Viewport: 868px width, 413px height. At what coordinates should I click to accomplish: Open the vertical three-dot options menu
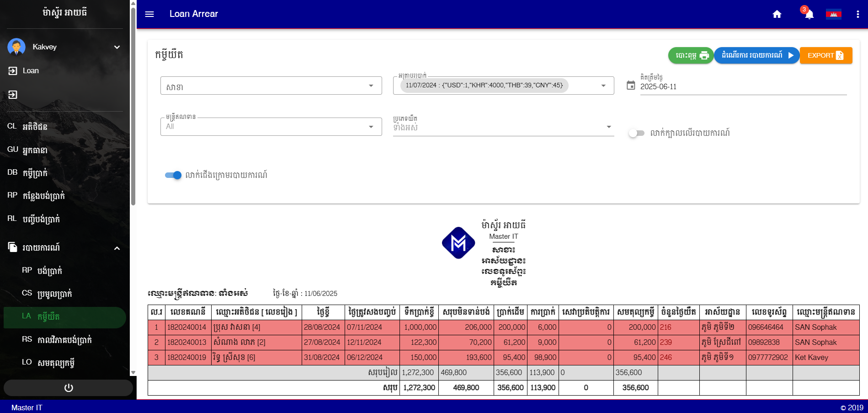[x=857, y=14]
